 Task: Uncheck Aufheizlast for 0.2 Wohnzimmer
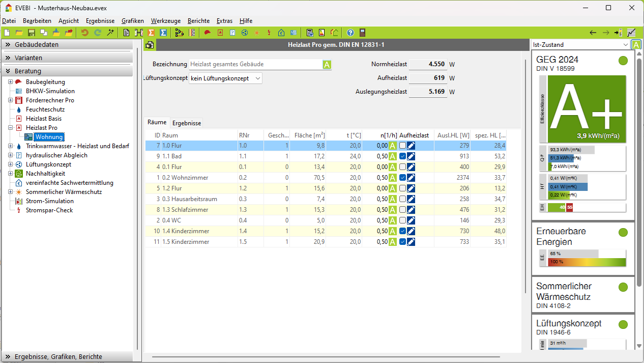tap(402, 178)
